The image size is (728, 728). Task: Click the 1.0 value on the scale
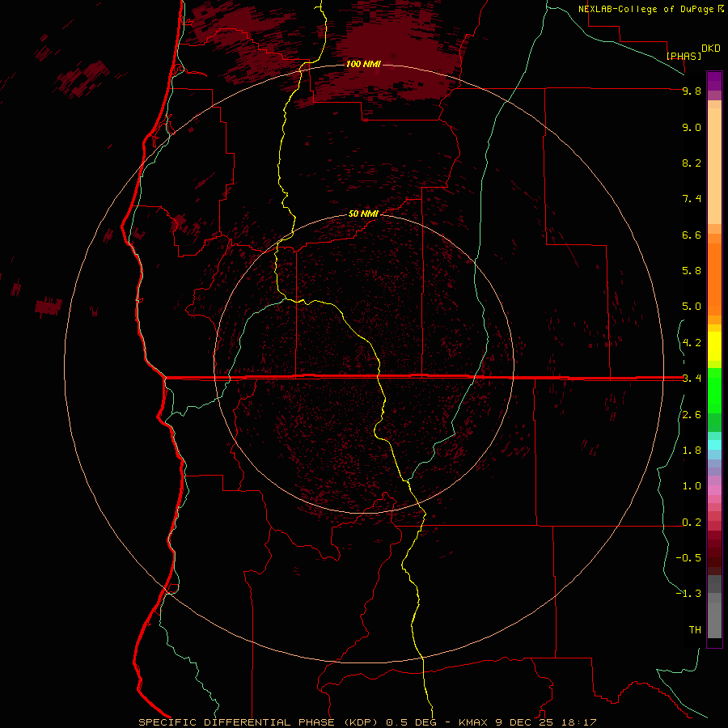692,486
